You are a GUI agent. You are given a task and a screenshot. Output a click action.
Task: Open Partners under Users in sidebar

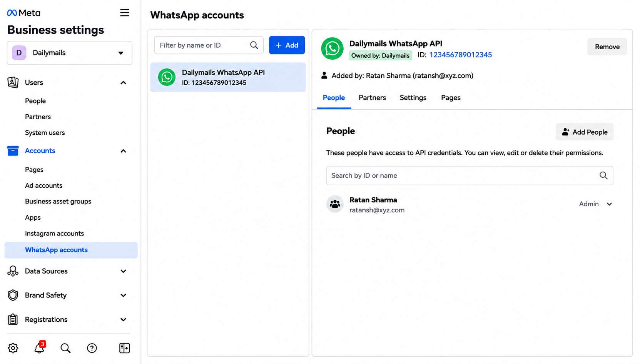(38, 117)
